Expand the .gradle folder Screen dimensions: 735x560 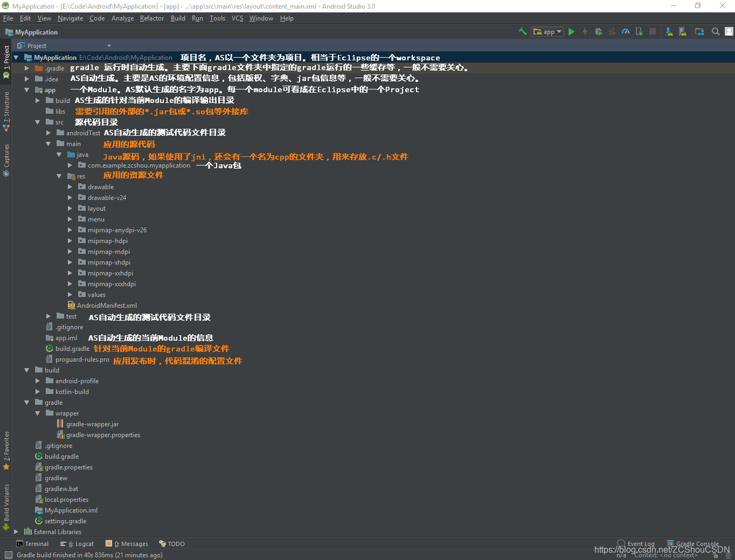pos(26,68)
